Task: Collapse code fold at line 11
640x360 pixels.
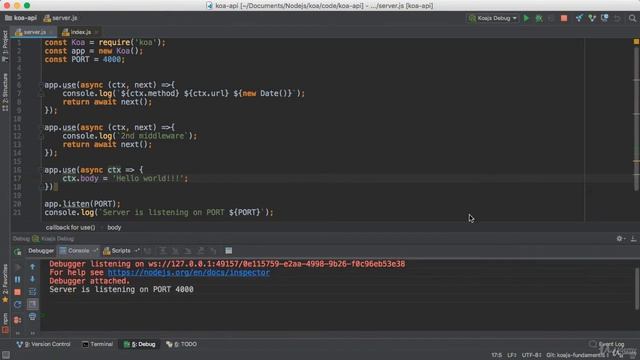Action: (x=42, y=127)
